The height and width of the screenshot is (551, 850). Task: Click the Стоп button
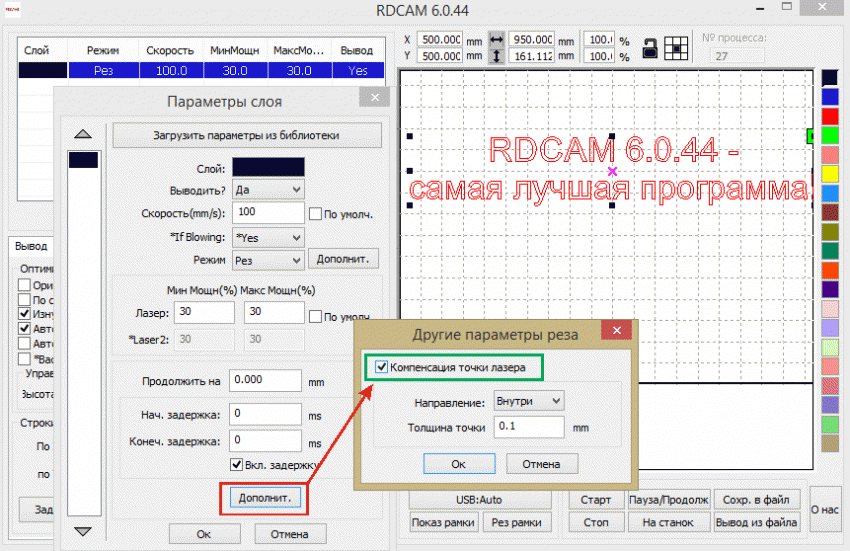click(596, 522)
